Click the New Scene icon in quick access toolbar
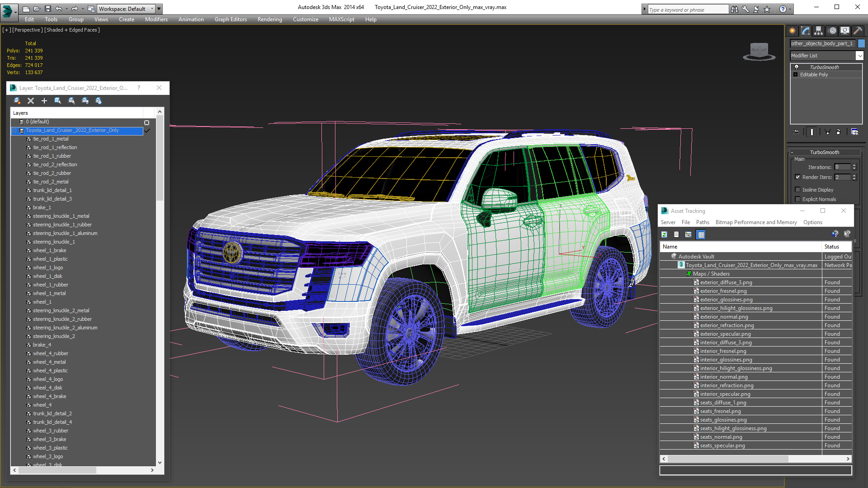868x488 pixels. point(26,9)
